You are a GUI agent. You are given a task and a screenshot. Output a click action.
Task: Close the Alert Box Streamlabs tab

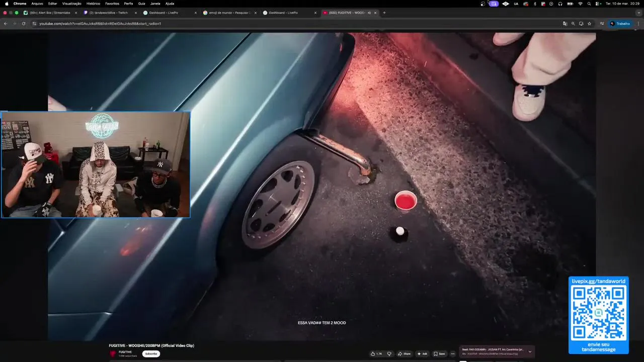[x=76, y=13]
